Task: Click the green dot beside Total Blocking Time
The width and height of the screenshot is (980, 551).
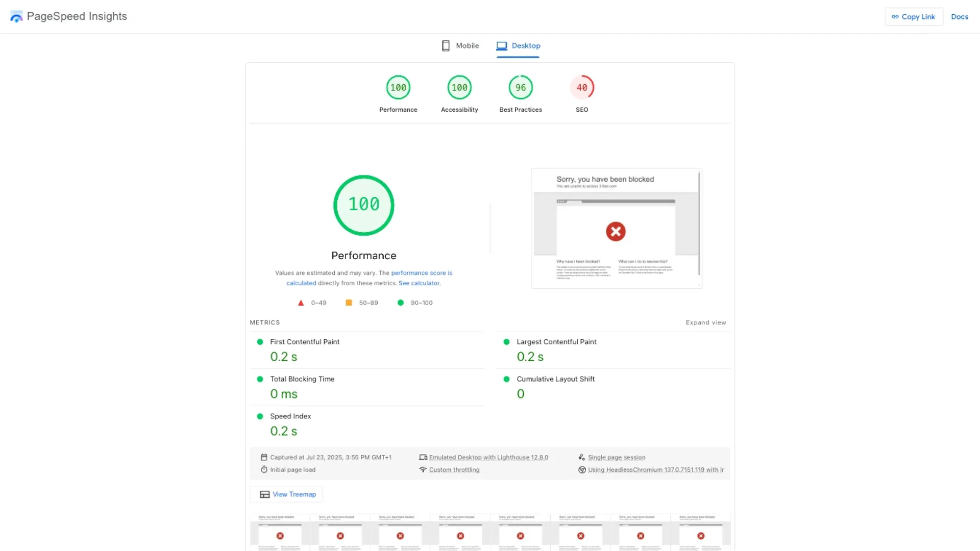Action: [x=260, y=379]
